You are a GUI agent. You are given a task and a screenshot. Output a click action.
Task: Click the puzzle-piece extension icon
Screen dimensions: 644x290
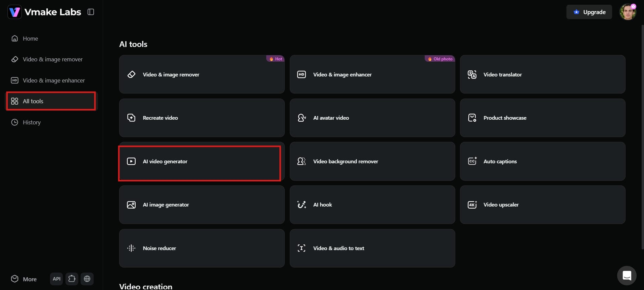72,279
